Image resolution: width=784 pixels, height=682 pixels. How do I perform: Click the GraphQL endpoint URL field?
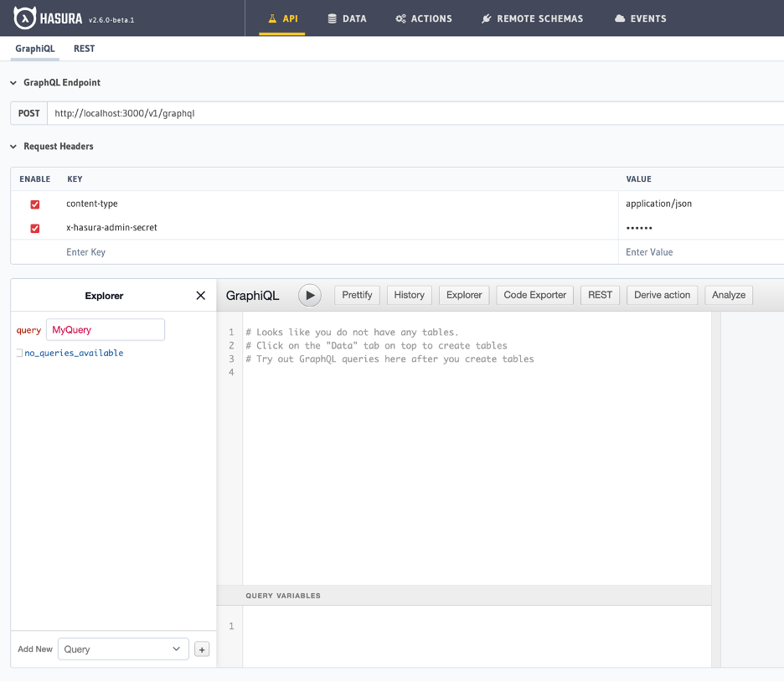[x=415, y=113]
